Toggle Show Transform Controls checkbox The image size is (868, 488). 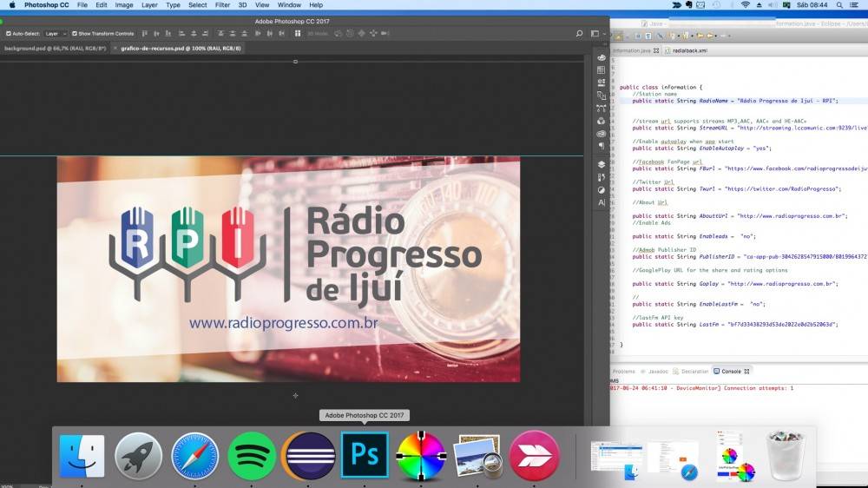click(x=74, y=34)
